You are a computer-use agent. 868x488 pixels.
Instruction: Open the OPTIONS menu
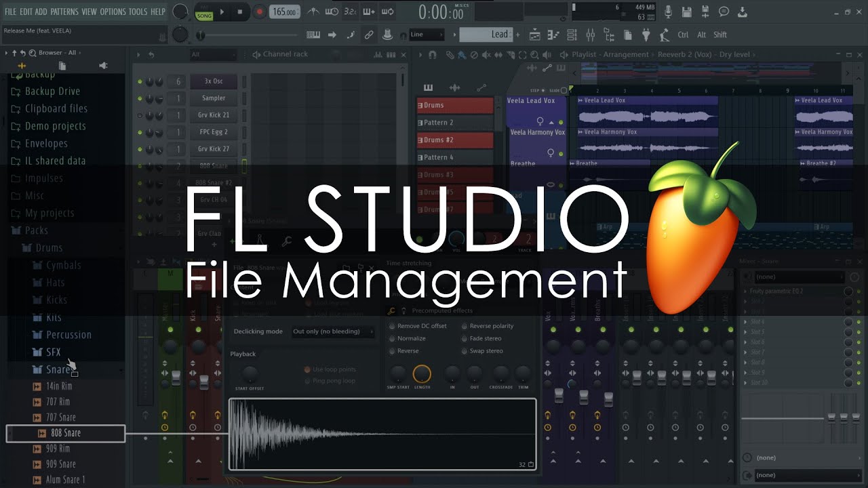coord(113,12)
